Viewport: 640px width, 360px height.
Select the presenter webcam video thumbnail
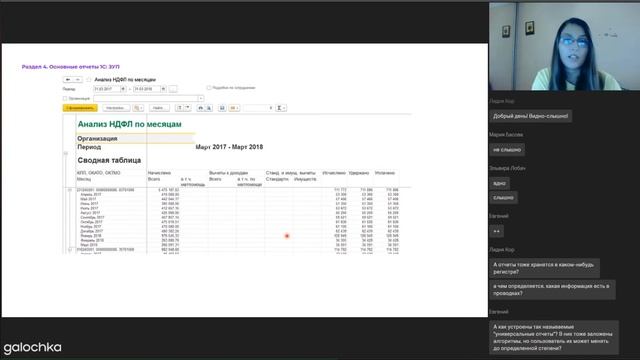click(x=564, y=47)
